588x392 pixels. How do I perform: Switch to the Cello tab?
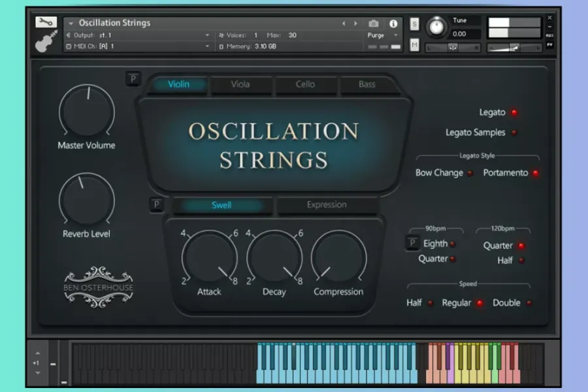pyautogui.click(x=304, y=84)
